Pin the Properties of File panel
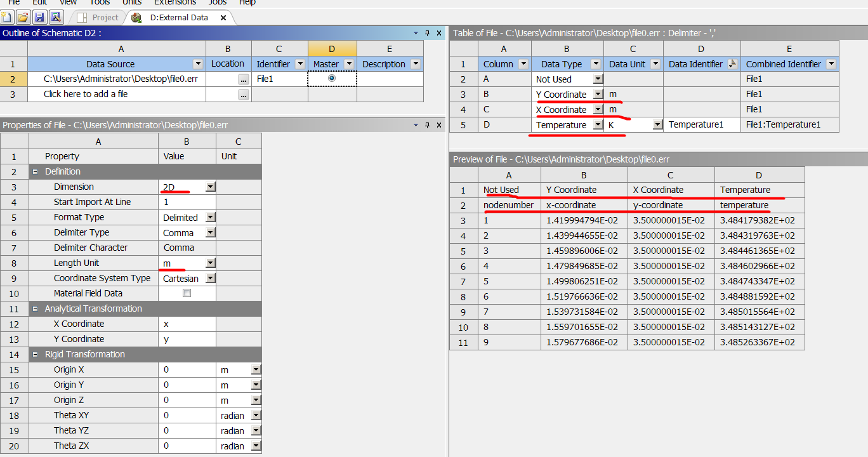 (x=427, y=125)
